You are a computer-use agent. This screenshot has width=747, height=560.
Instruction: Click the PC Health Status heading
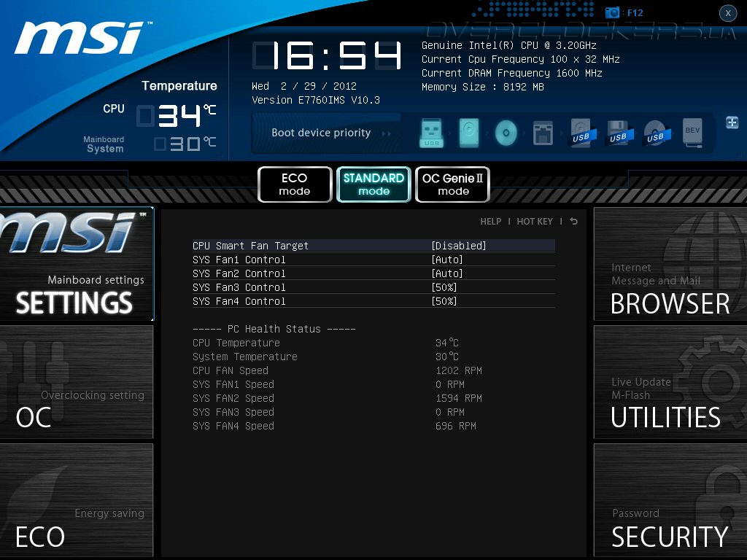click(x=274, y=329)
